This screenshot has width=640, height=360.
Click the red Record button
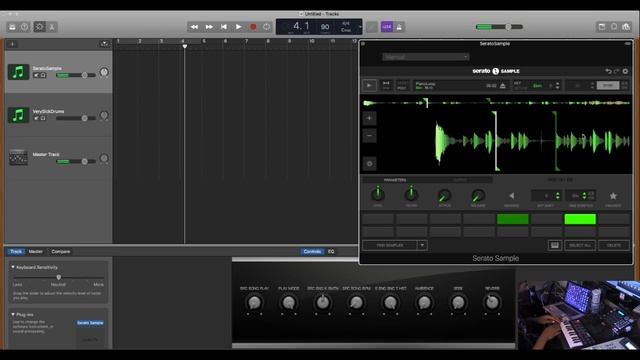coord(253,27)
